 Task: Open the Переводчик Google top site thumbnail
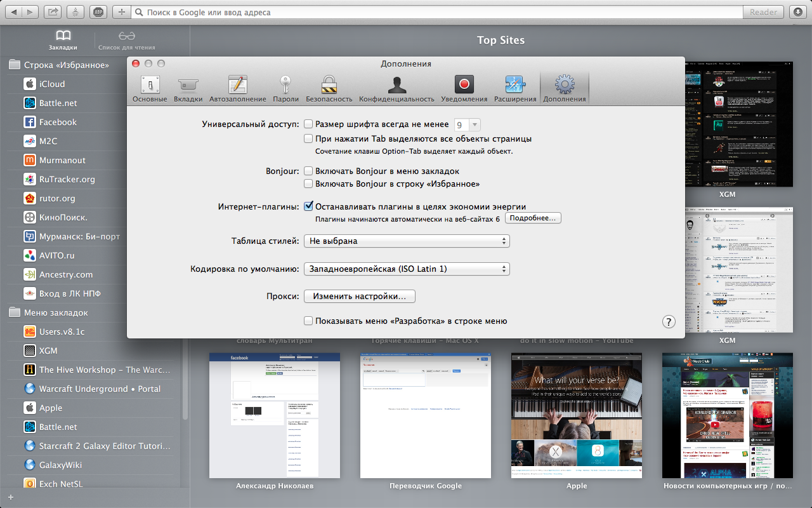(x=426, y=416)
